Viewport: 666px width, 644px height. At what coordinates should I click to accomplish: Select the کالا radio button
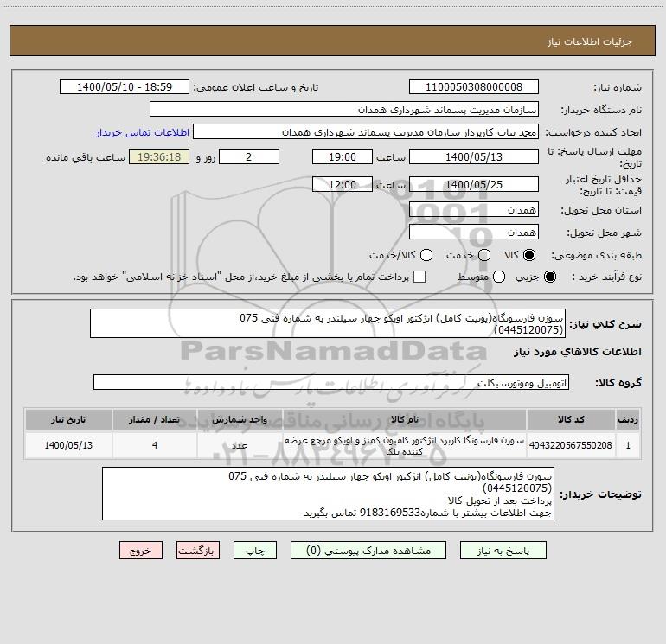click(529, 255)
